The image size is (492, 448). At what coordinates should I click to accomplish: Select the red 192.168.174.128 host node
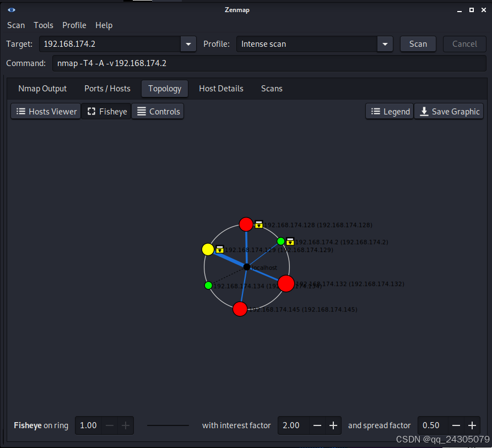246,224
